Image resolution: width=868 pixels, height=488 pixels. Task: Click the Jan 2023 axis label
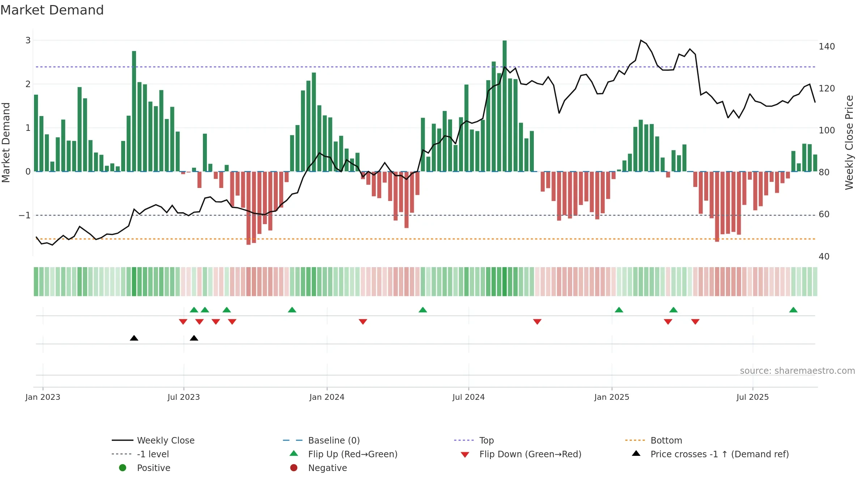point(43,397)
